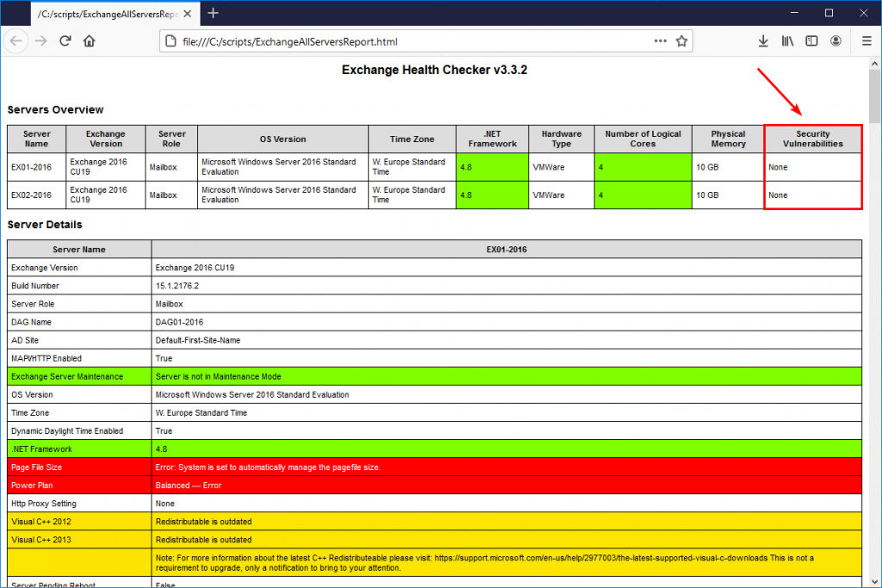The image size is (882, 588).
Task: Click the scrollbar down arrow
Action: point(874,581)
